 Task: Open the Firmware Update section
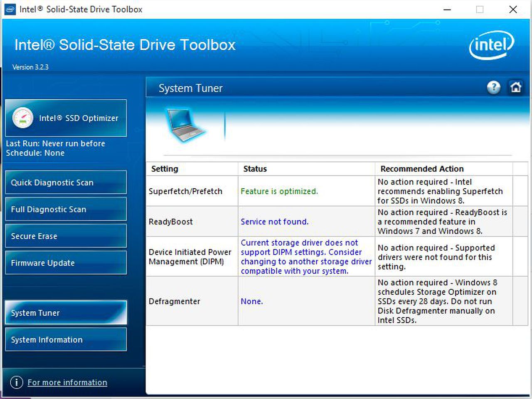click(x=66, y=263)
